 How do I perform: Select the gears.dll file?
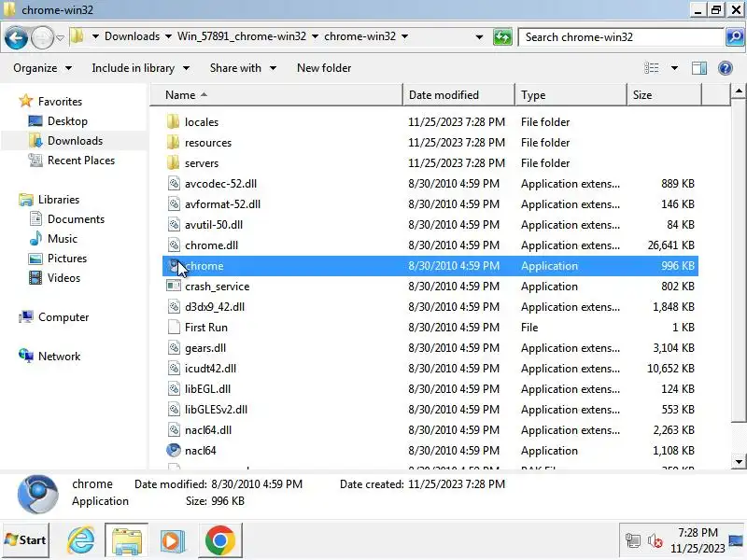[x=430, y=347]
